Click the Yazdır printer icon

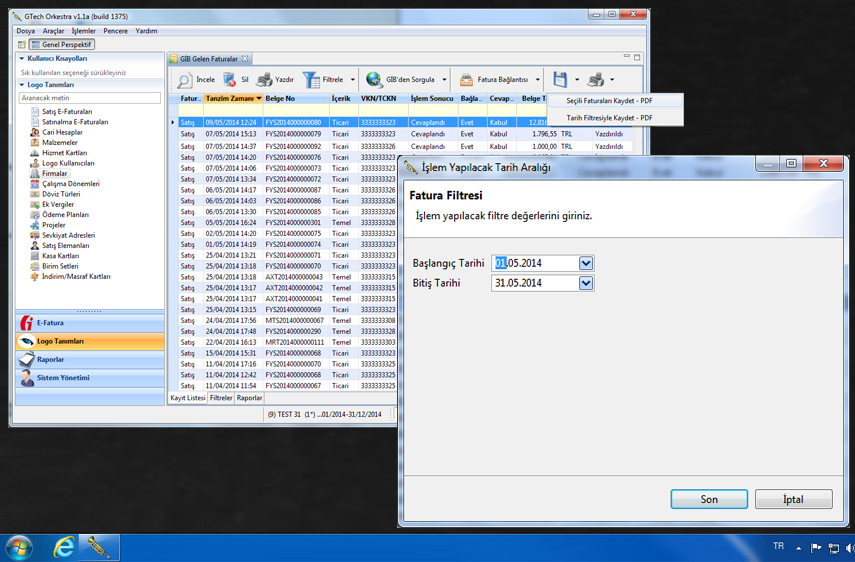pos(264,80)
